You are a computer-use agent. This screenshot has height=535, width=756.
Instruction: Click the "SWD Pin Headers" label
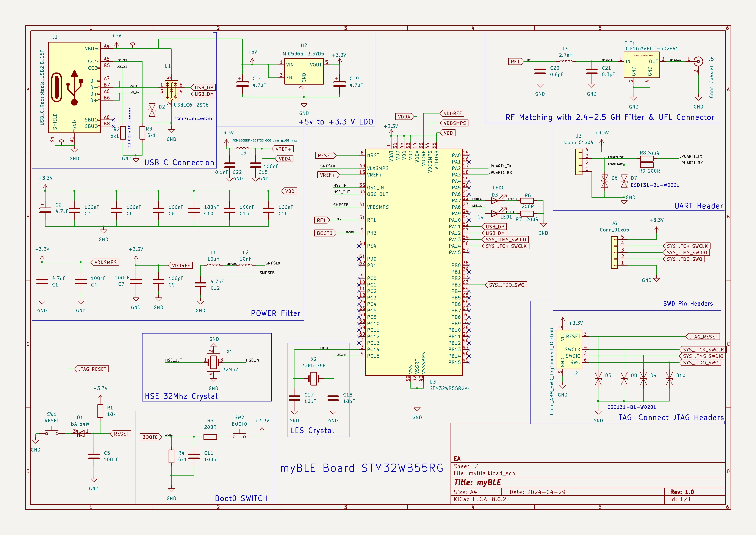click(x=688, y=304)
